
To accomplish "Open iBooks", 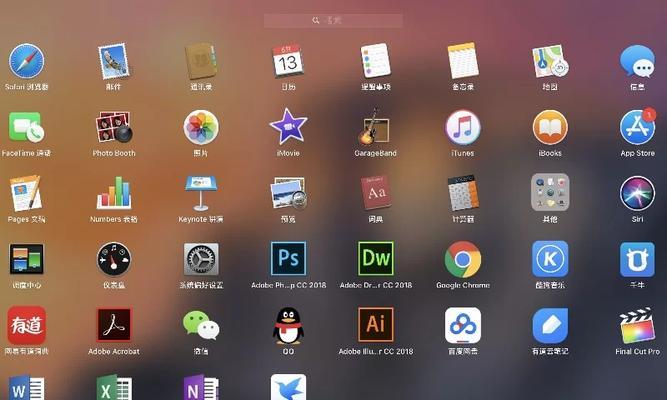I will tap(550, 127).
